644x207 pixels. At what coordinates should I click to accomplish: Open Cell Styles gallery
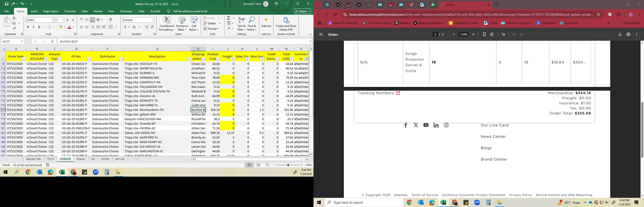[x=194, y=24]
